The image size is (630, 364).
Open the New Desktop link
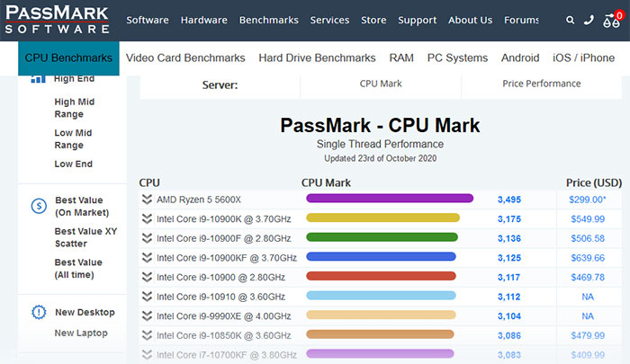click(x=85, y=312)
